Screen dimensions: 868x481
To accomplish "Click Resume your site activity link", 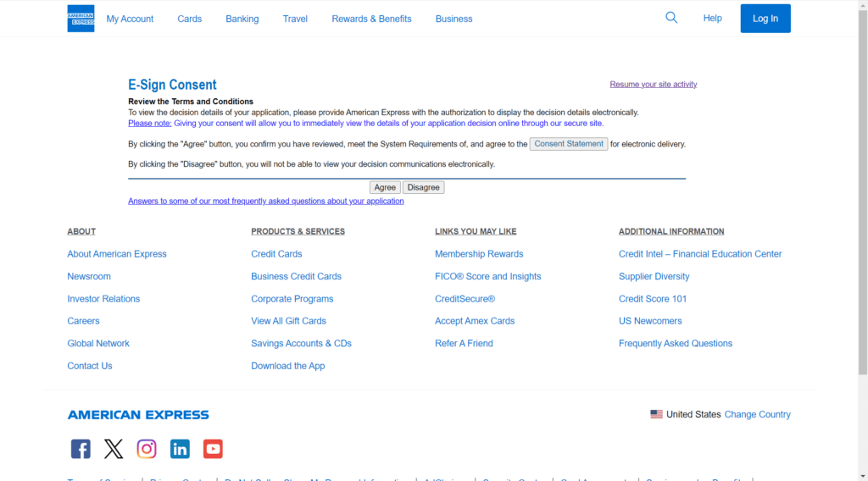I will click(x=654, y=84).
